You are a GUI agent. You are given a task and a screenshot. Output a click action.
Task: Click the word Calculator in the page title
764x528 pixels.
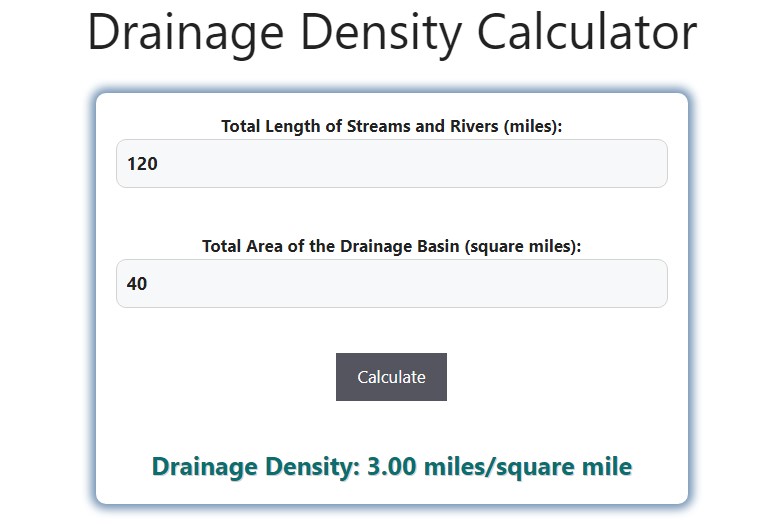click(587, 33)
